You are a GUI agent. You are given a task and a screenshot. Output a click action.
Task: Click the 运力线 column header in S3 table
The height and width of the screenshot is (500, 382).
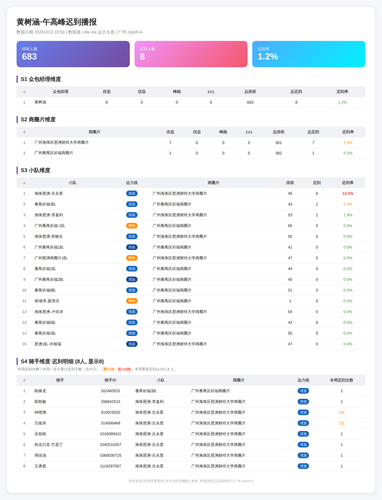[x=132, y=183]
